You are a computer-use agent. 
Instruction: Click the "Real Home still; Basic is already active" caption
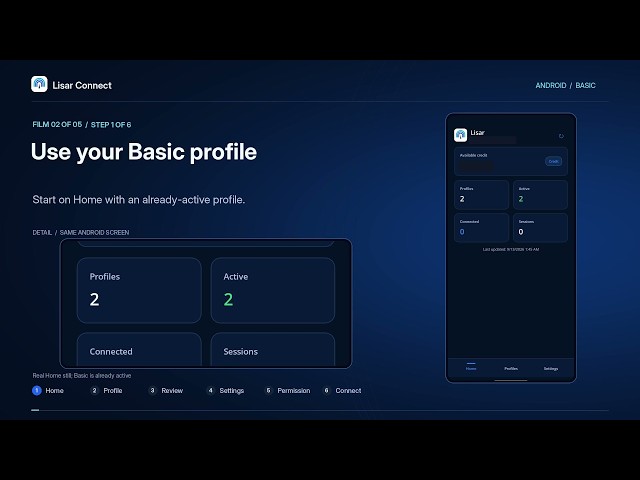tap(82, 376)
